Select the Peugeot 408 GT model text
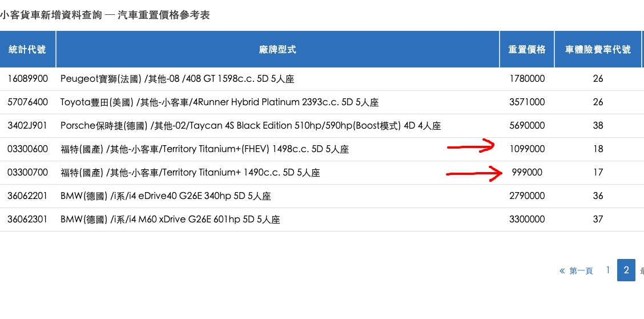 177,79
